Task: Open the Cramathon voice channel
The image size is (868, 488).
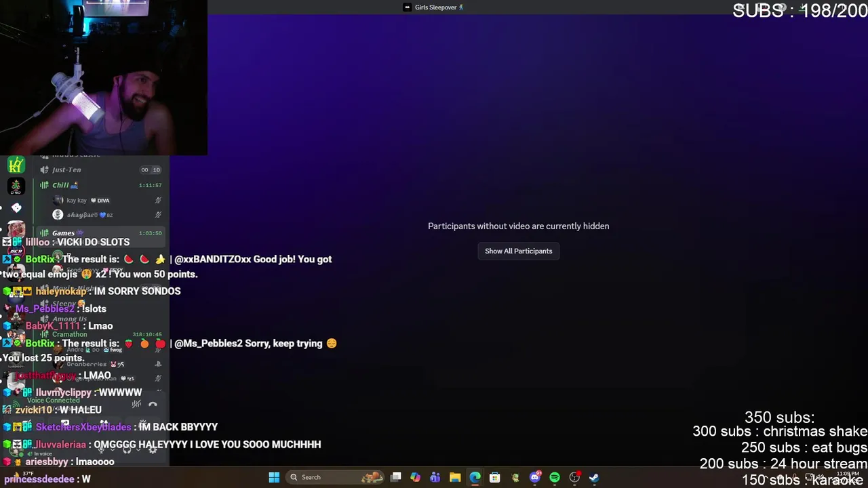Action: point(101,334)
